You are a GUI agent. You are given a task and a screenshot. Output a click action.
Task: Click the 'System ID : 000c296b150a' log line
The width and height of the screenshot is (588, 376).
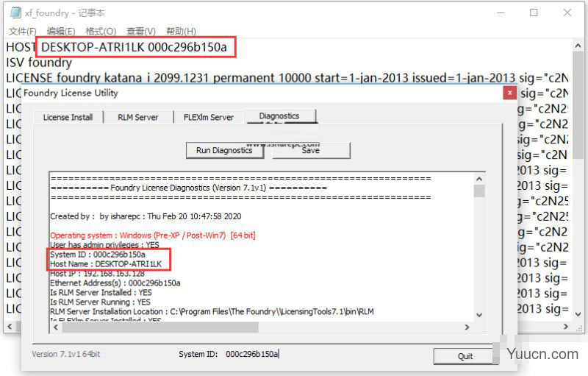point(98,255)
